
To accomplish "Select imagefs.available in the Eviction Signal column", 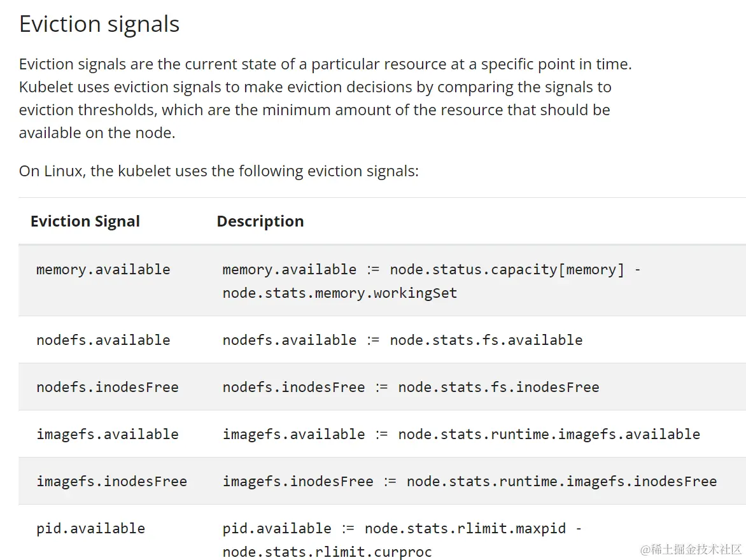I will tap(107, 434).
